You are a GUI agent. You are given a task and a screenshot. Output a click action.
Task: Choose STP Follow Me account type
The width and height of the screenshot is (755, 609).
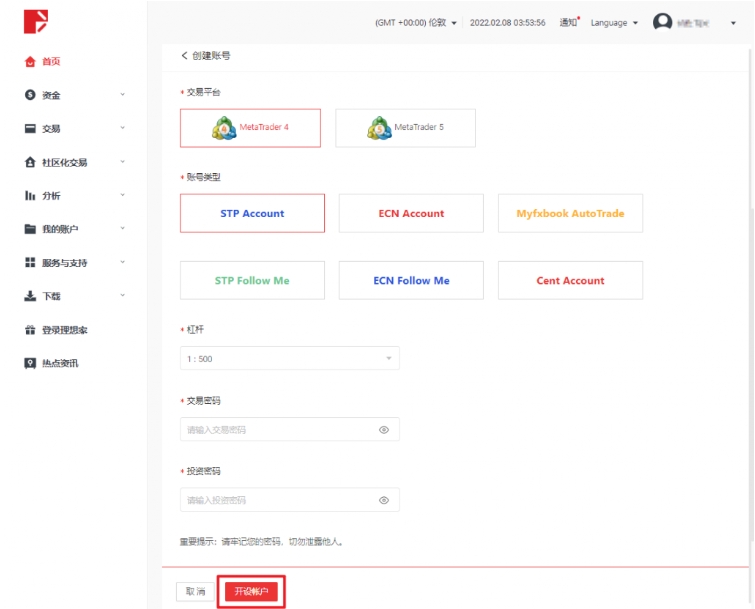[252, 280]
